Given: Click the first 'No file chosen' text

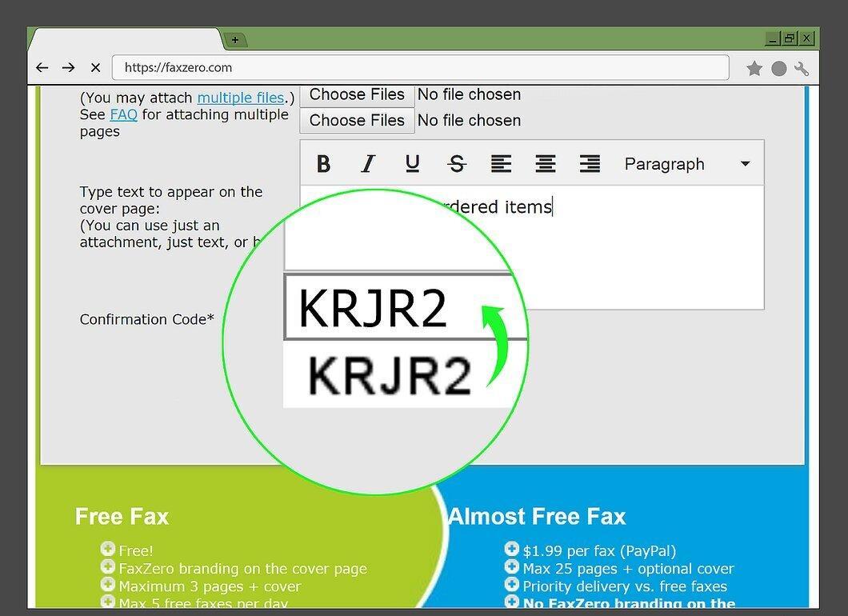Looking at the screenshot, I should point(469,94).
